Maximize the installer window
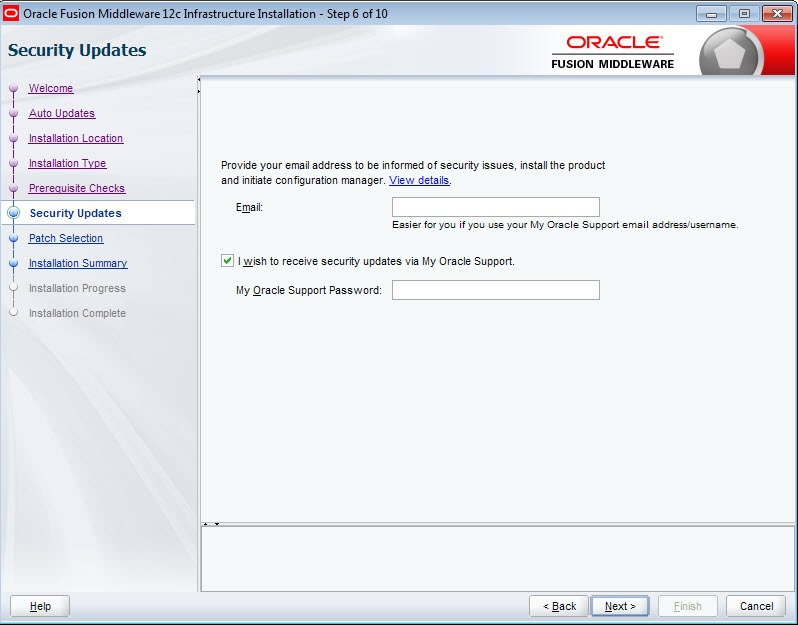Viewport: 798px width, 625px height. (744, 14)
